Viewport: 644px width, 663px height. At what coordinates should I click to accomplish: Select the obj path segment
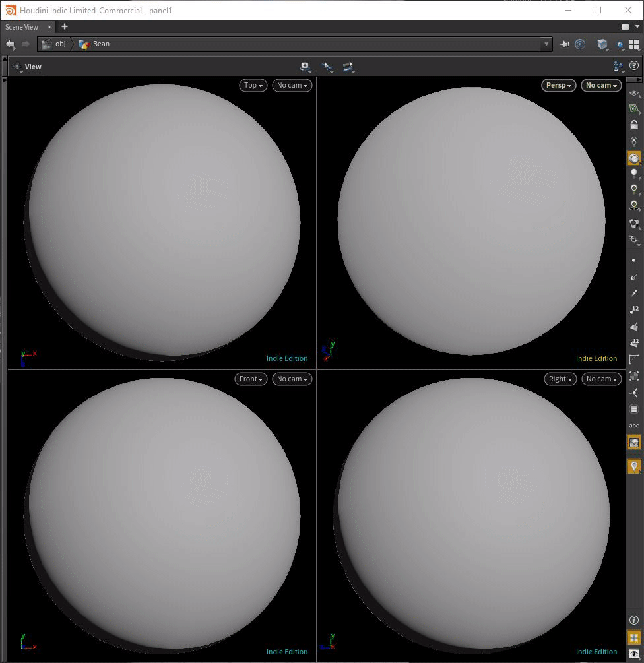coord(55,44)
